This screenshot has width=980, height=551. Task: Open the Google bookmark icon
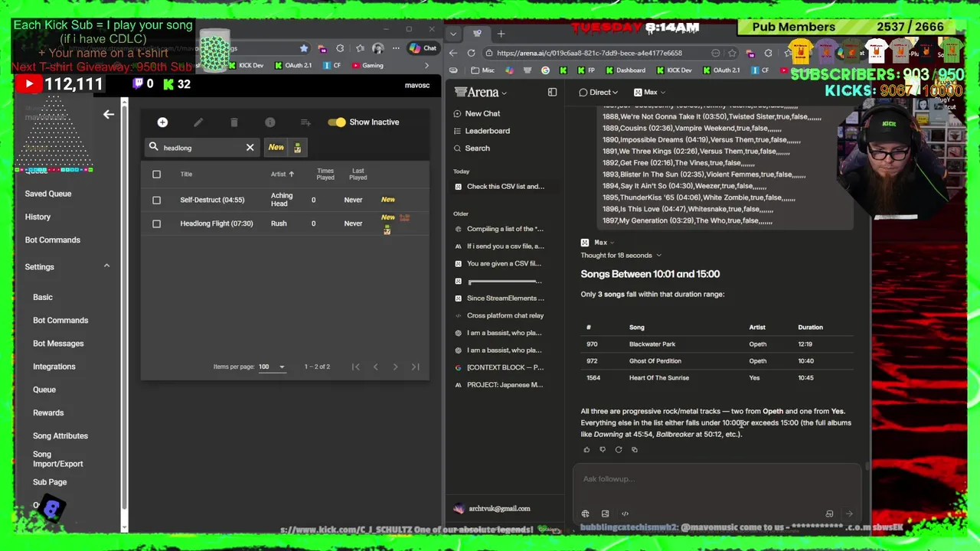pyautogui.click(x=545, y=70)
